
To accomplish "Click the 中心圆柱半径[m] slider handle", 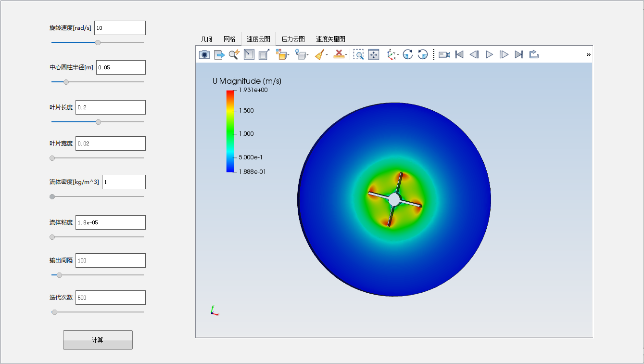I will tap(66, 82).
